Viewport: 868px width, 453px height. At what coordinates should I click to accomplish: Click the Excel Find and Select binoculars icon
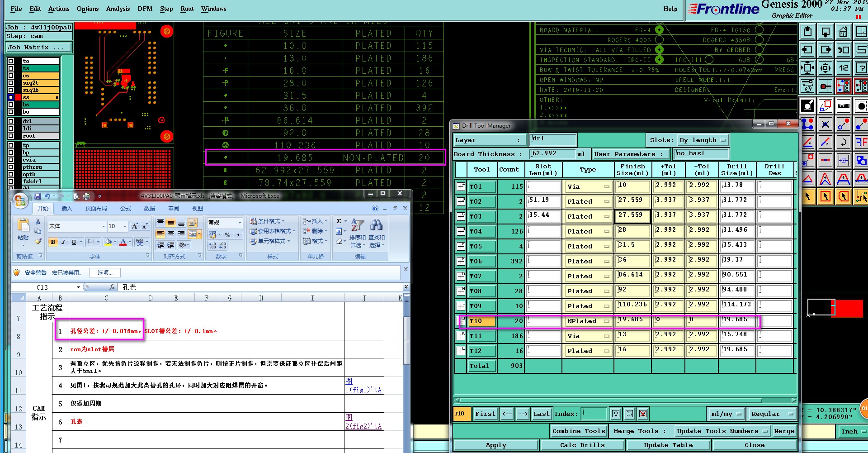(376, 225)
